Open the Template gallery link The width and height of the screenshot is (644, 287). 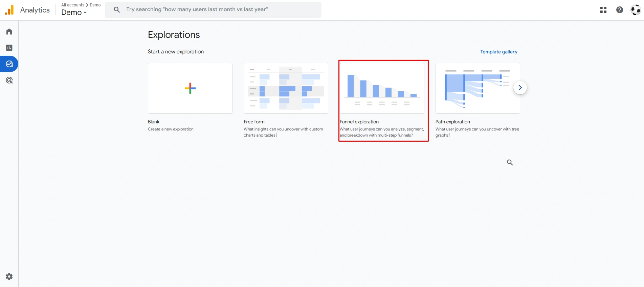click(499, 52)
